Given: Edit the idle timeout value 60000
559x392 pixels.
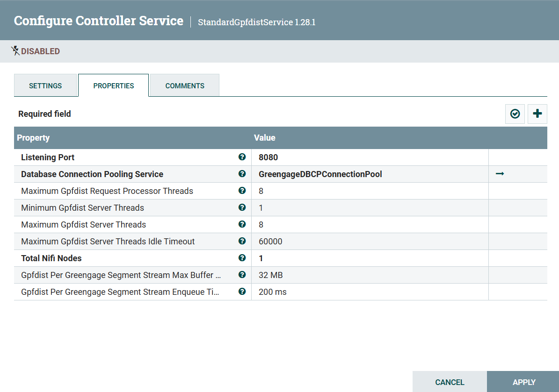Looking at the screenshot, I should coord(370,242).
